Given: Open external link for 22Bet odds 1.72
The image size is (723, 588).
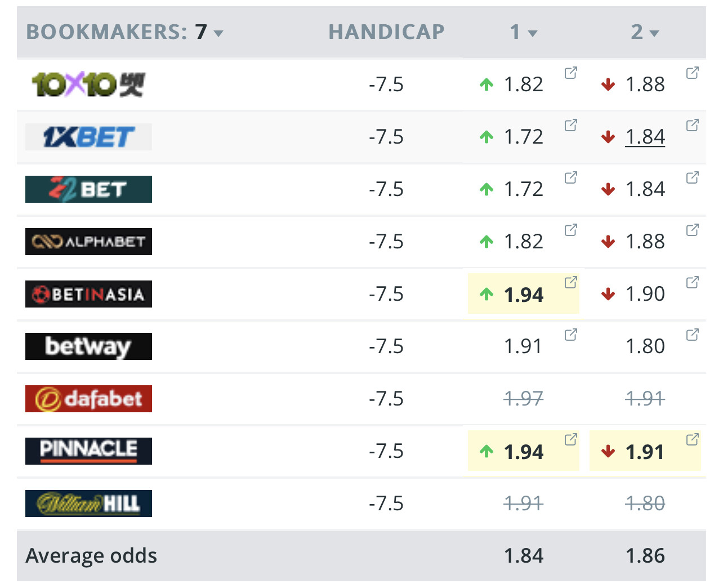Looking at the screenshot, I should (570, 177).
